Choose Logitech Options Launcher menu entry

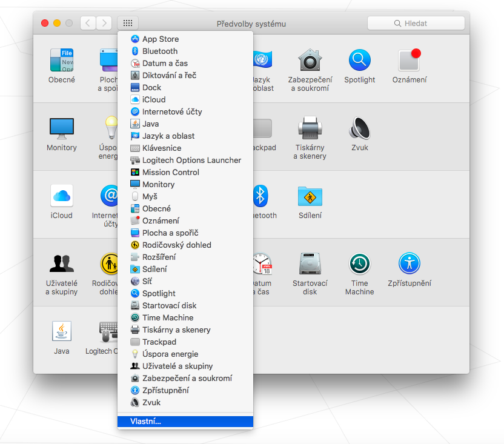coord(185,160)
